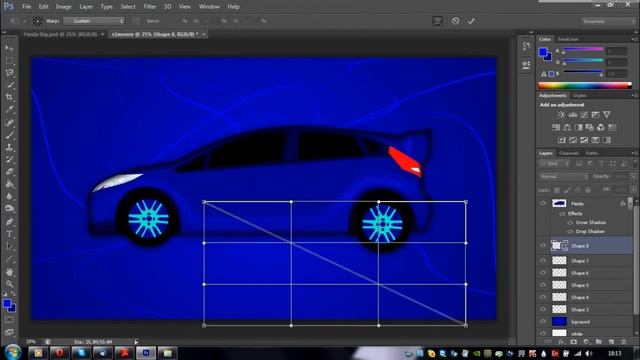Select the Blur tool
Screen dimensions: 640x360
pos(9,196)
